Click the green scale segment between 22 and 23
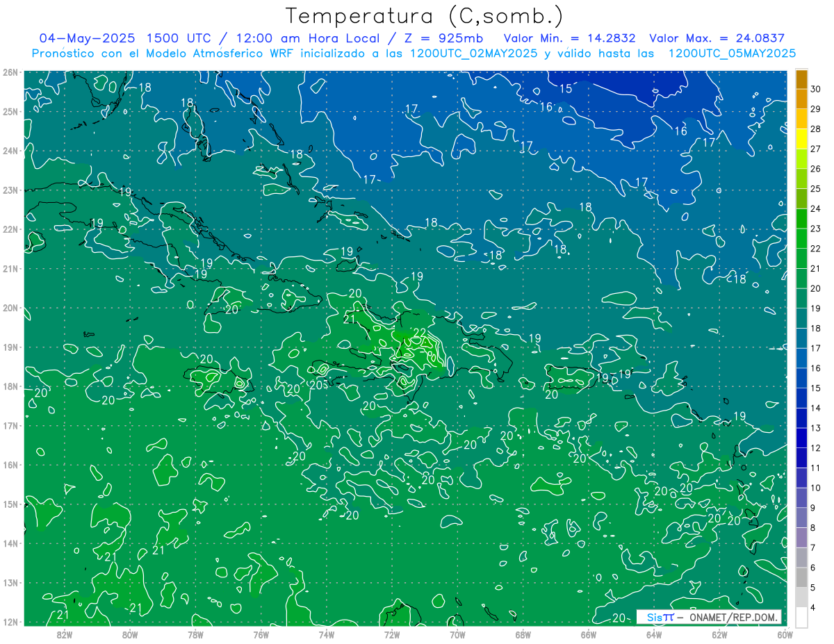834x644 pixels. [x=801, y=238]
